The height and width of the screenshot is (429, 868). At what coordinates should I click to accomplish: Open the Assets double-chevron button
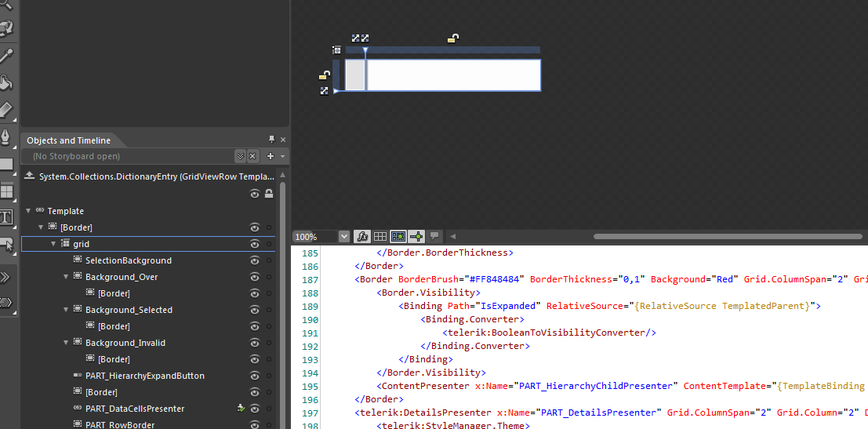pos(5,277)
